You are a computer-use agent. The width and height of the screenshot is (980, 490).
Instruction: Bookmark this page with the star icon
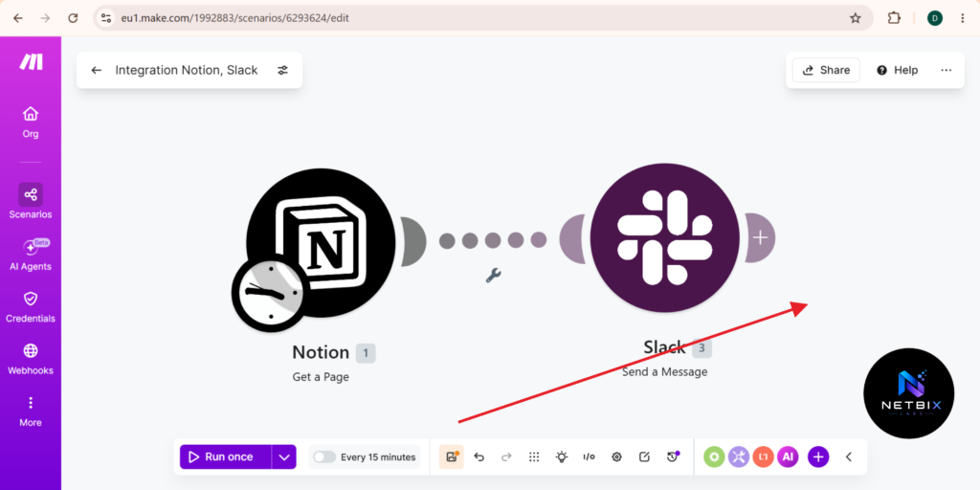(x=855, y=18)
